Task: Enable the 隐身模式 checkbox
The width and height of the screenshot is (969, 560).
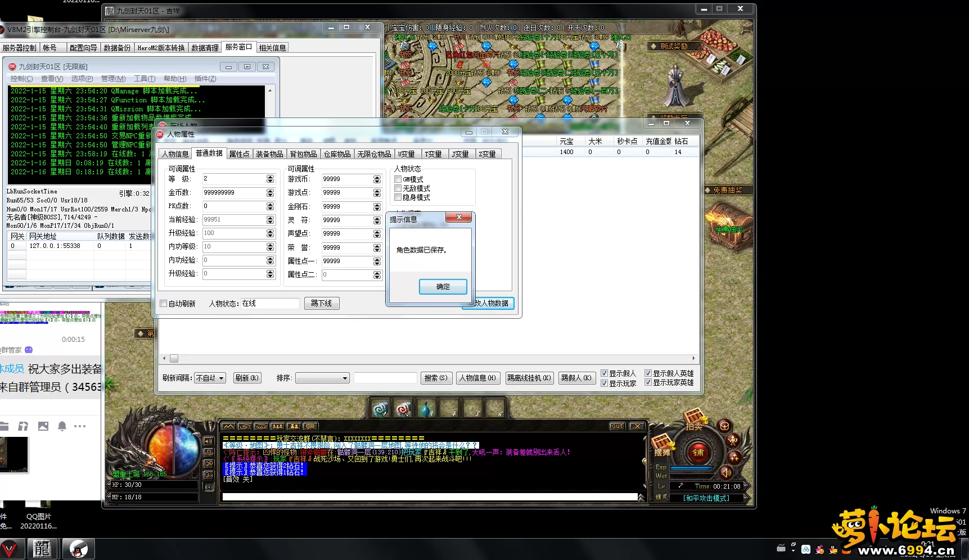Action: pos(398,197)
